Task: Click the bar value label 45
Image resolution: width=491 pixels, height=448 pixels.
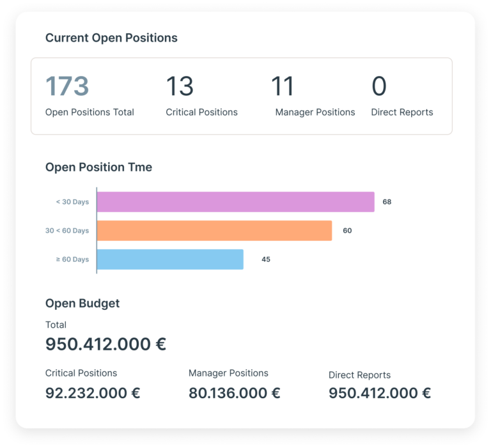Action: [266, 259]
